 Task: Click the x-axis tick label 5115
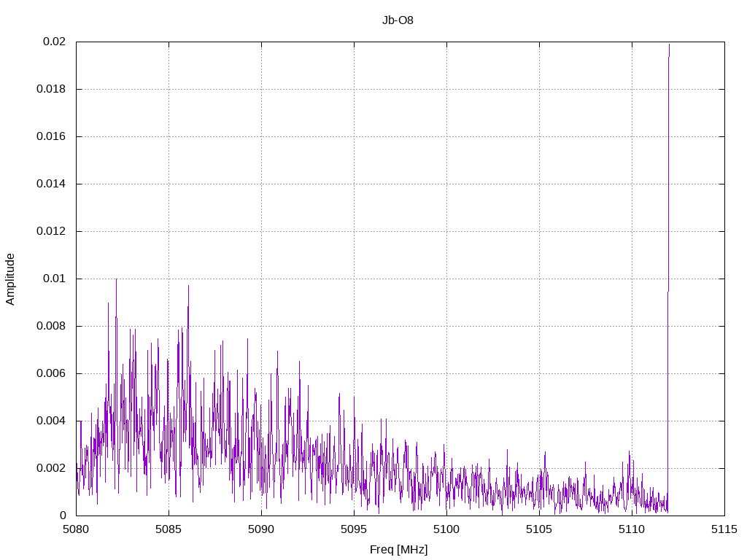point(724,529)
